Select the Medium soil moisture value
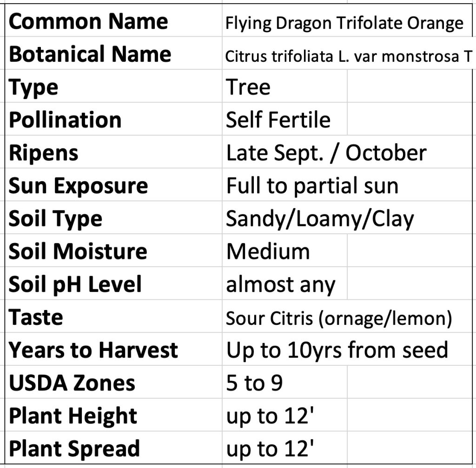This screenshot has height=468, width=476. coord(268,251)
